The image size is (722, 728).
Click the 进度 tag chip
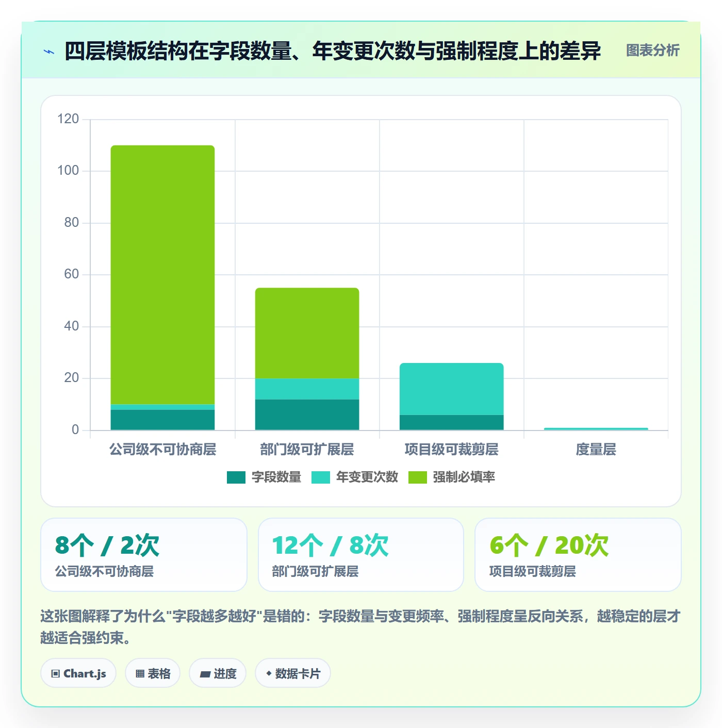218,673
